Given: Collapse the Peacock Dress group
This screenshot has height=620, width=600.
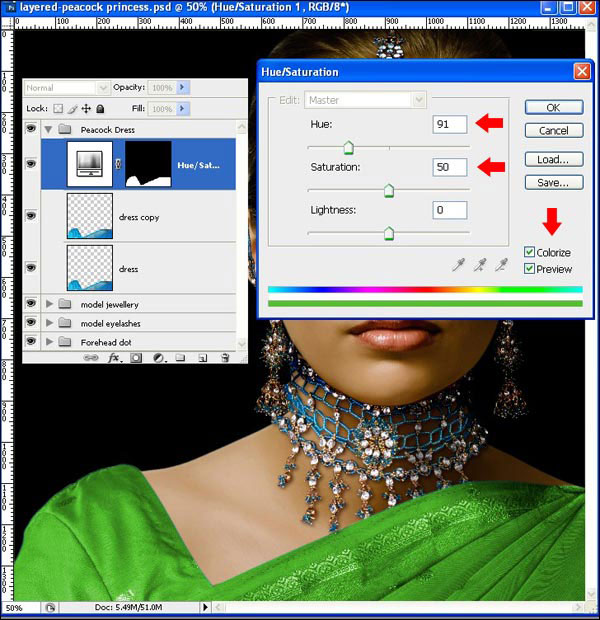Looking at the screenshot, I should (x=48, y=130).
